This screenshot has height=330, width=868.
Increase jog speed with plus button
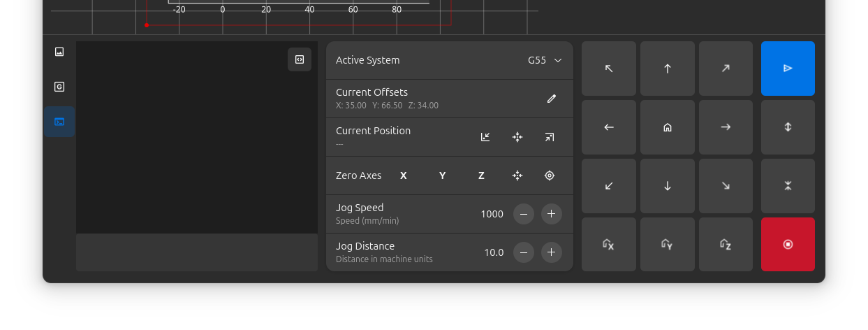(x=551, y=214)
